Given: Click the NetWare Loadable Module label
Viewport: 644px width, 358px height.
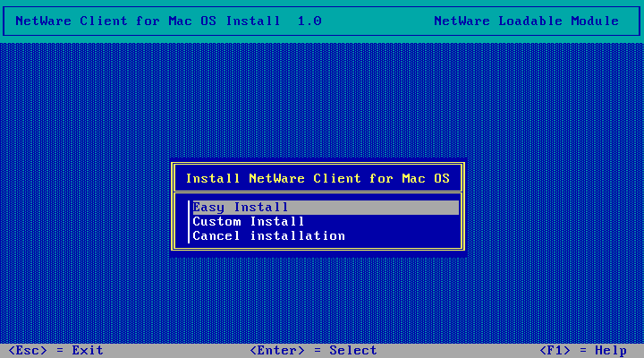Looking at the screenshot, I should point(526,21).
